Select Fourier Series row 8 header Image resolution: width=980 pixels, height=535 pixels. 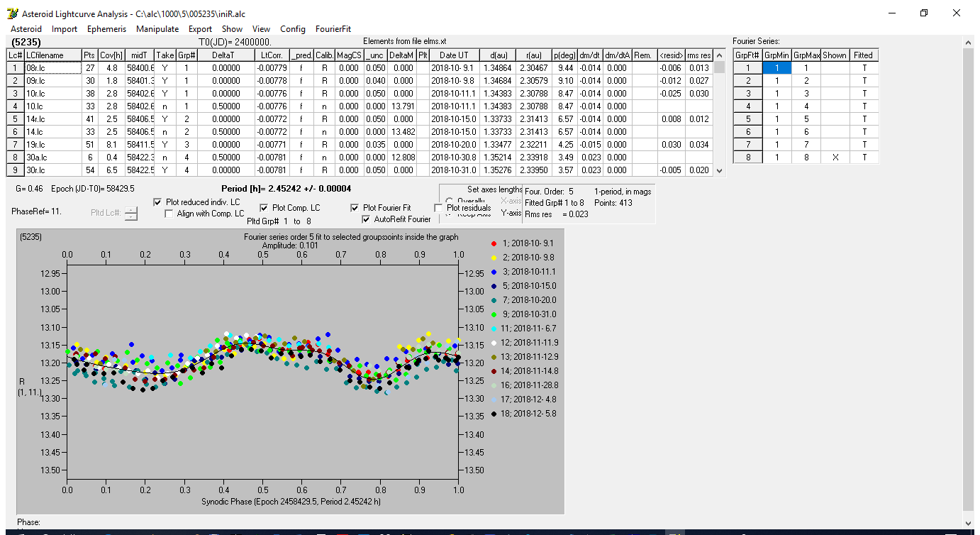tap(747, 158)
